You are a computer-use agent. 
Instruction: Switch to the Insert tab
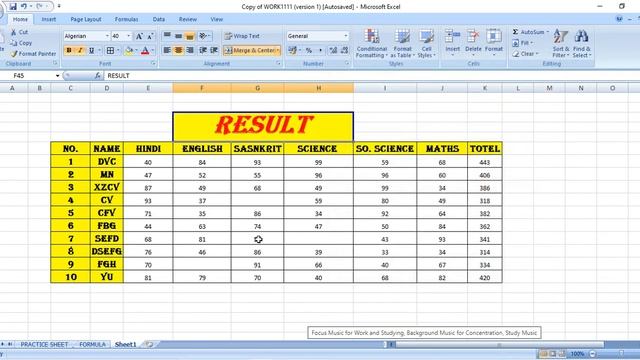coord(49,19)
